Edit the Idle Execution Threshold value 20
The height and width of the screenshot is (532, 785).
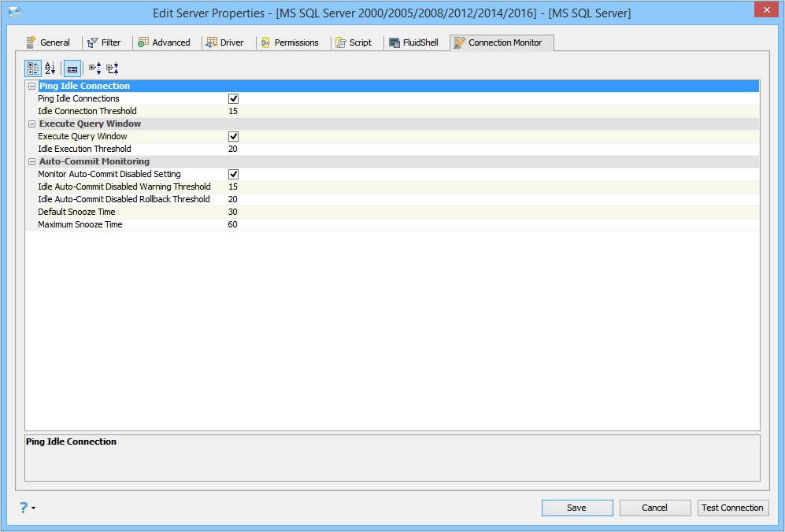pos(493,149)
